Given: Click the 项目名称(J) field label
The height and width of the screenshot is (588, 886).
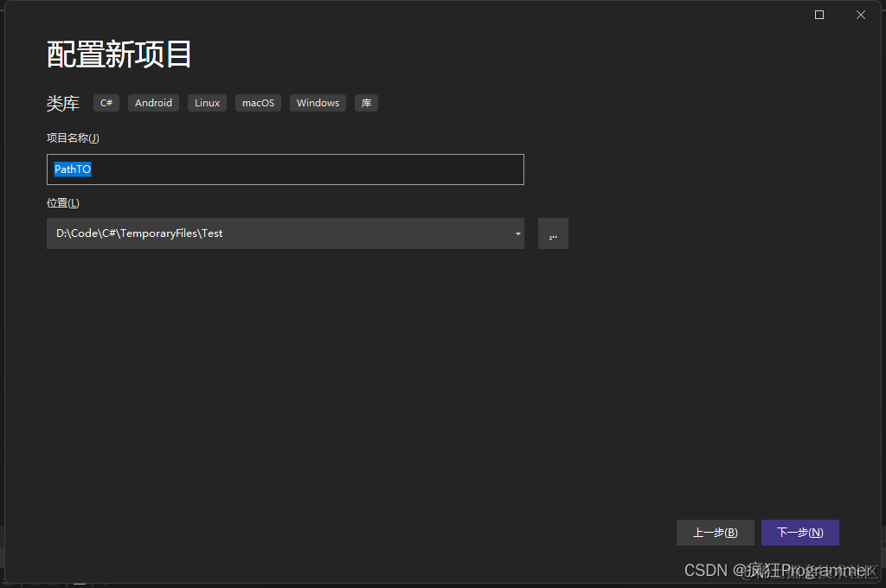Looking at the screenshot, I should coord(73,137).
